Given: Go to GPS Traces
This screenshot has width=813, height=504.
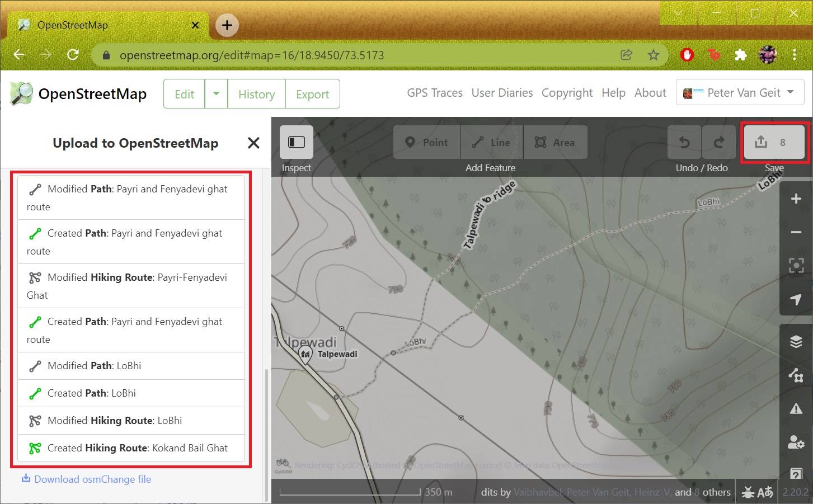Looking at the screenshot, I should [x=435, y=93].
